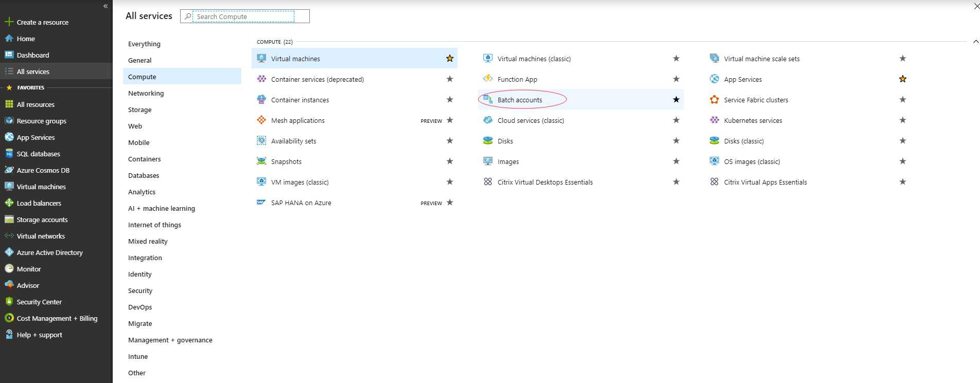This screenshot has height=383, width=980.
Task: Click the Citrix Virtual Desktops Essentials icon
Action: (488, 181)
